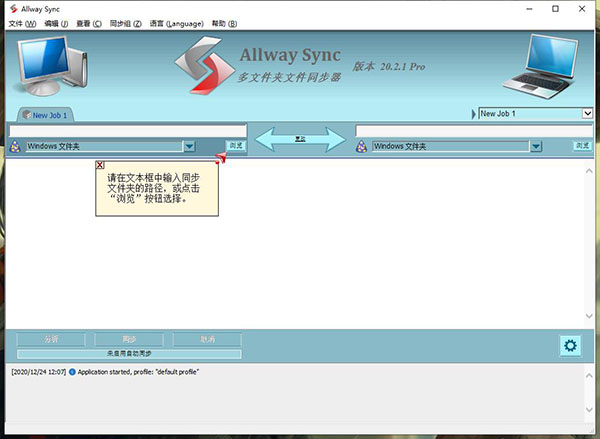The width and height of the screenshot is (600, 439).
Task: Click the right 浏览 browse button
Action: 582,145
